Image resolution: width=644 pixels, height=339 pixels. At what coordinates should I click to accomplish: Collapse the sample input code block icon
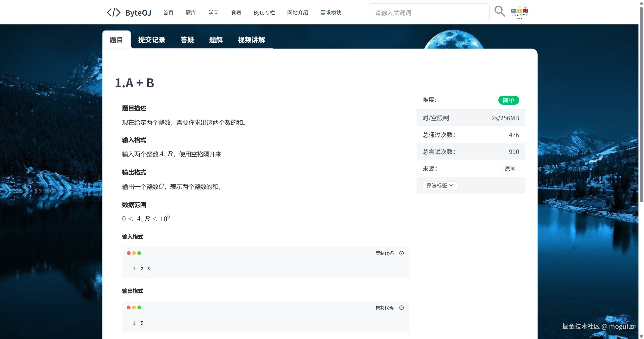click(401, 253)
